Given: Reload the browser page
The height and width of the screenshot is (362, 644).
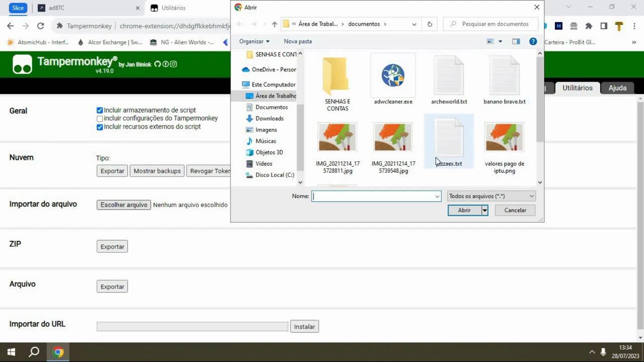Looking at the screenshot, I should click(41, 26).
